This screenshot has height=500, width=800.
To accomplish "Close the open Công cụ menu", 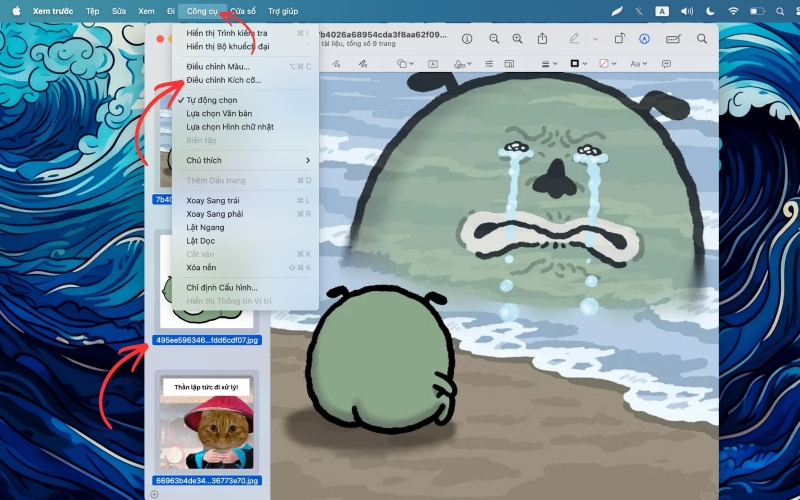I will pos(202,11).
